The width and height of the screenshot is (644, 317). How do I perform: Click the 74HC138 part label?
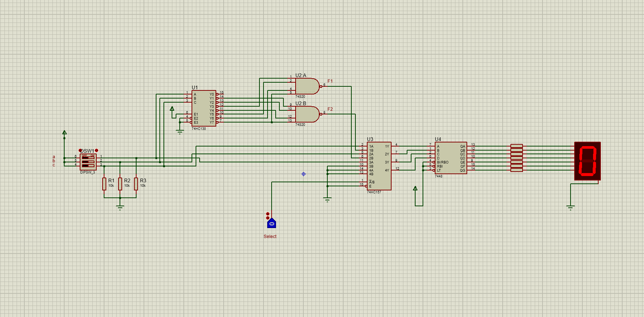click(199, 129)
